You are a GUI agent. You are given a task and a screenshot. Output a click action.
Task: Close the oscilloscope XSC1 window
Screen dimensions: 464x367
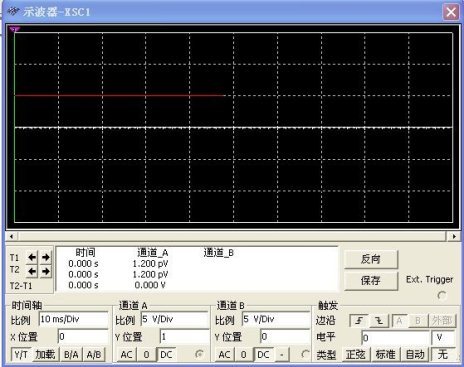[x=451, y=12]
